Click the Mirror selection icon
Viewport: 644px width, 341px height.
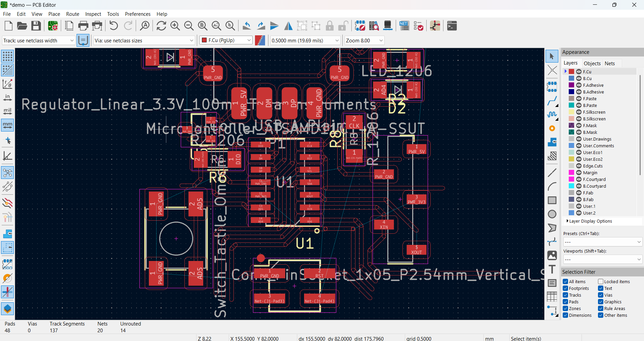[x=288, y=26]
